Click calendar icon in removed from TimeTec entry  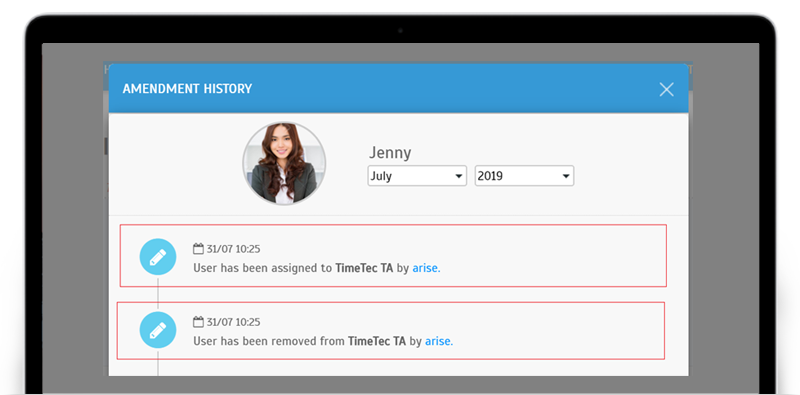click(198, 322)
